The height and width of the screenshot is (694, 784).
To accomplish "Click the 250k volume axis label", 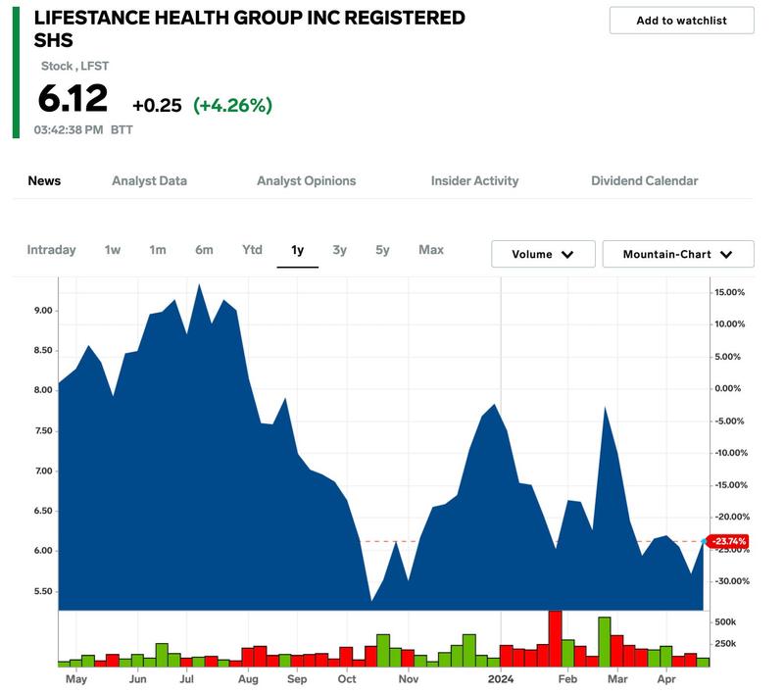I will [x=725, y=643].
